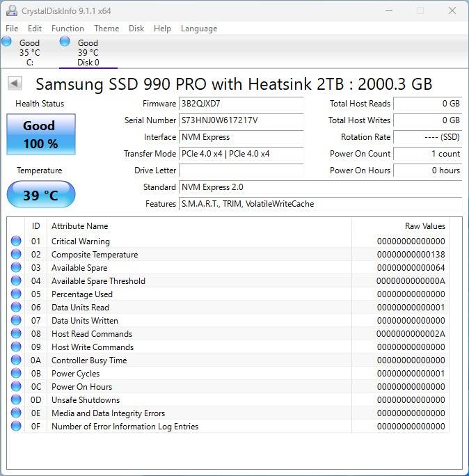Image resolution: width=469 pixels, height=476 pixels.
Task: Click the blue orb beside Number of Error Information Log Entries
Action: (16, 426)
